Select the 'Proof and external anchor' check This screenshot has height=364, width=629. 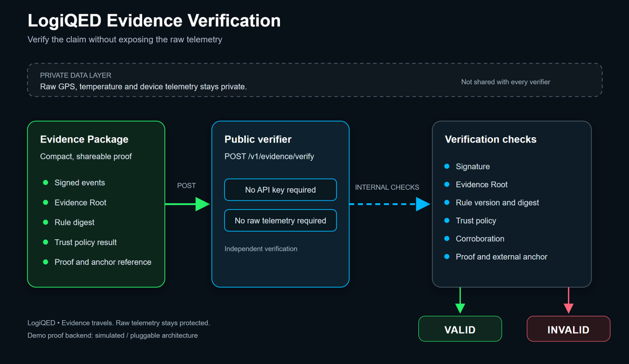click(x=502, y=257)
